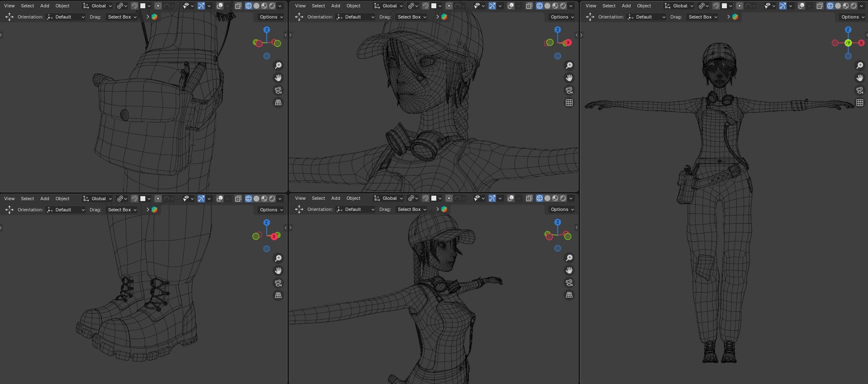Click move tool icon in bottom-middle viewport header
This screenshot has height=384, width=868.
[x=299, y=209]
